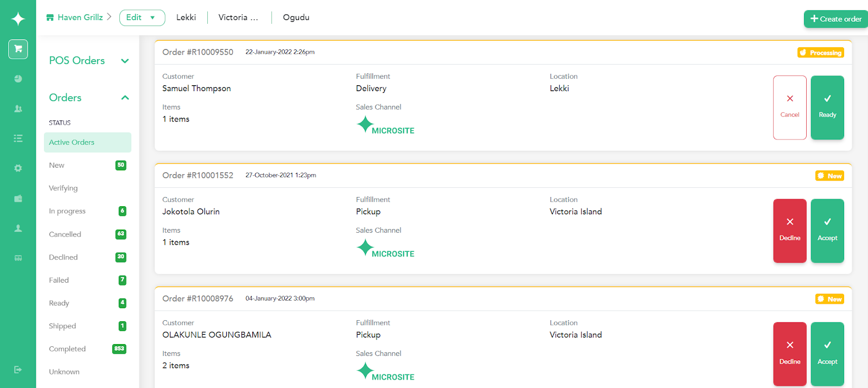
Task: Switch to the Lekki location tab
Action: click(x=186, y=17)
